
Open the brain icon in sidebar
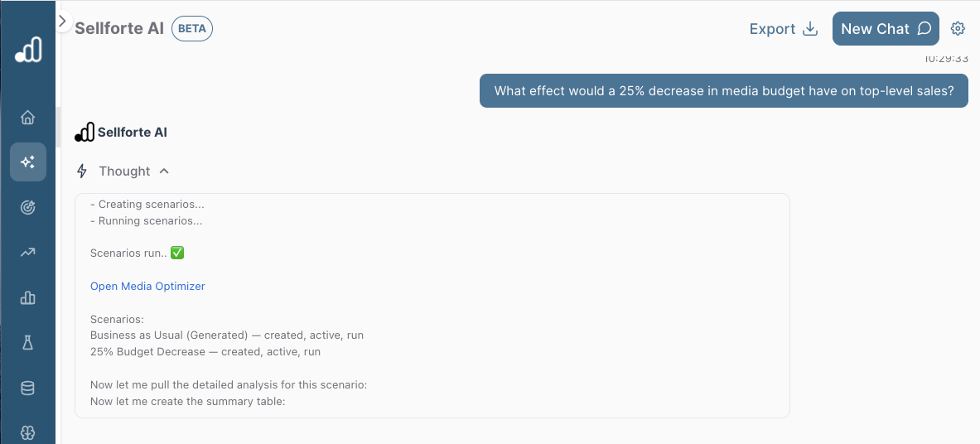pyautogui.click(x=27, y=432)
